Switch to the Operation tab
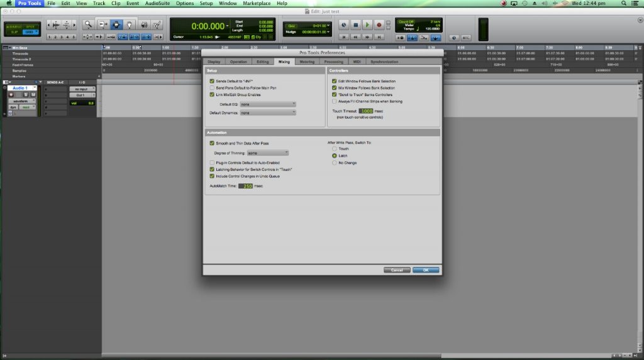This screenshot has width=644, height=360. 238,62
